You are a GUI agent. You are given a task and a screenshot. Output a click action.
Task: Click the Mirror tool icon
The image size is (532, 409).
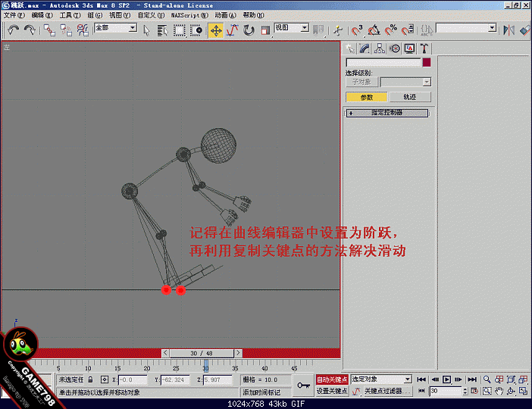tap(509, 30)
